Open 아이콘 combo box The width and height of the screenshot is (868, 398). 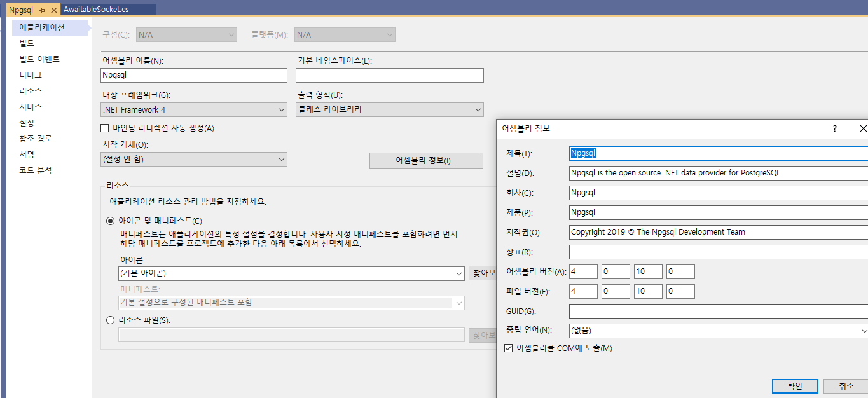click(x=291, y=273)
